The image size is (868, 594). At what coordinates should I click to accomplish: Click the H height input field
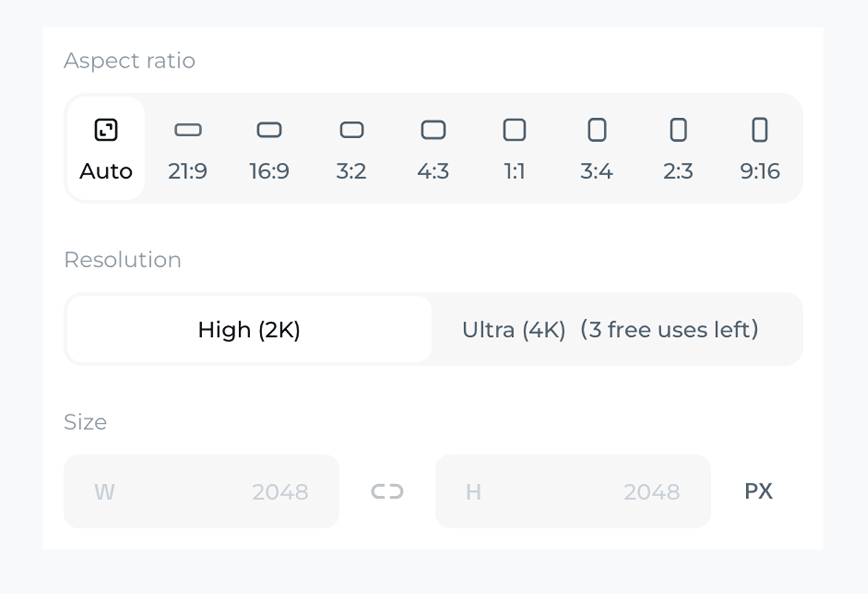point(573,492)
